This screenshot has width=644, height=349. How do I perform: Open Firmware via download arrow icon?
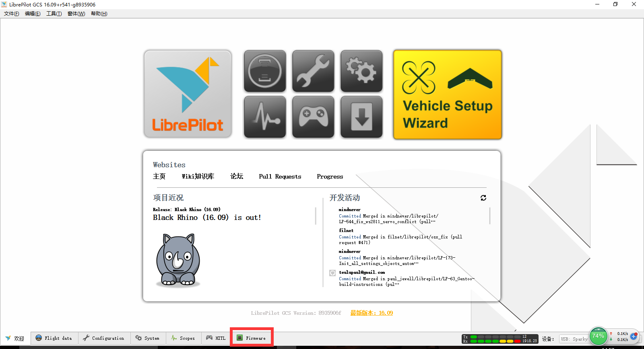pos(361,117)
